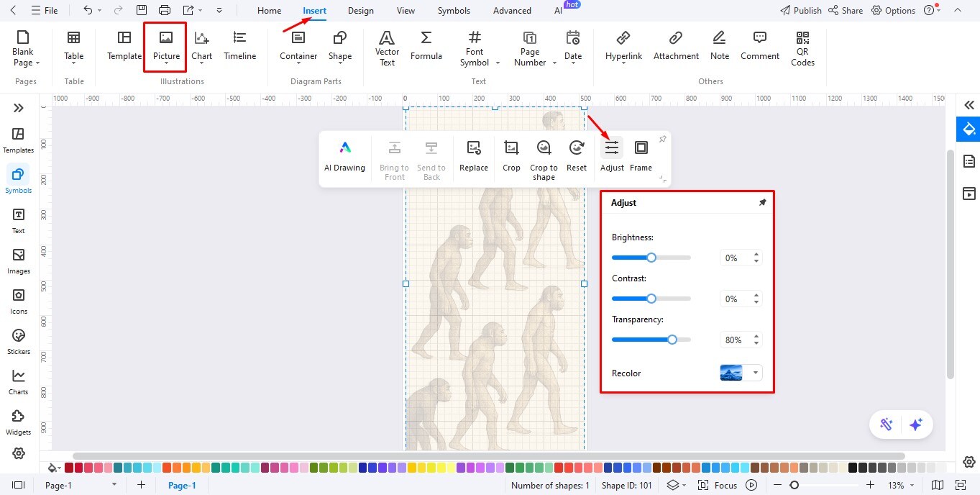This screenshot has height=495, width=980.
Task: Collapse the right side panel
Action: [969, 105]
